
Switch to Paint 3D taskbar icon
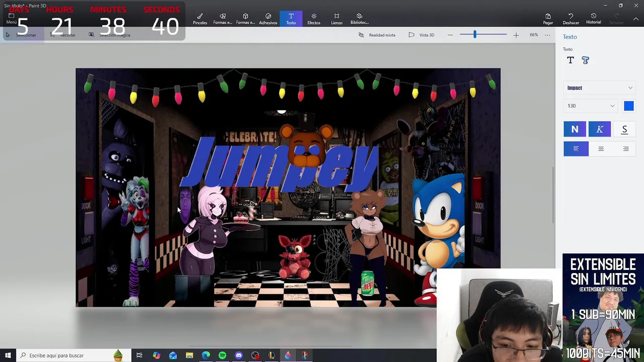(x=288, y=355)
